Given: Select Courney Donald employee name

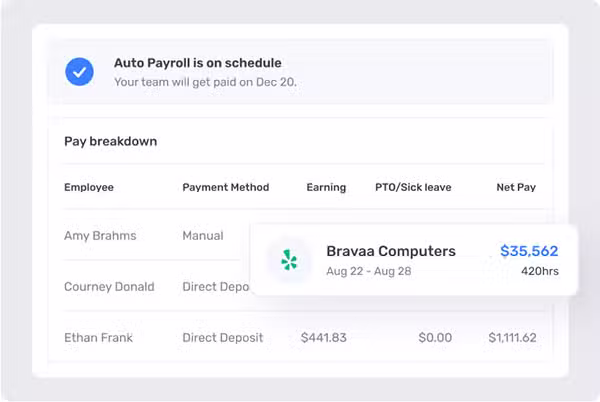Looking at the screenshot, I should tap(109, 286).
